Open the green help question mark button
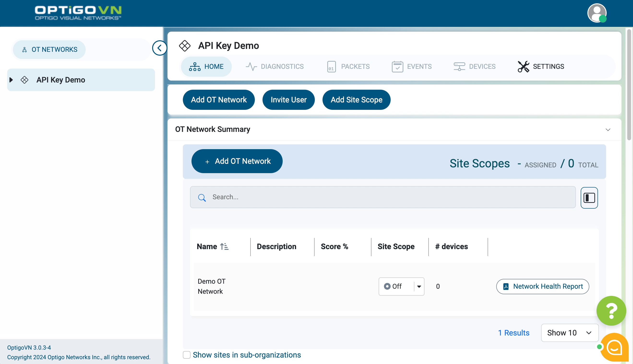 [611, 311]
